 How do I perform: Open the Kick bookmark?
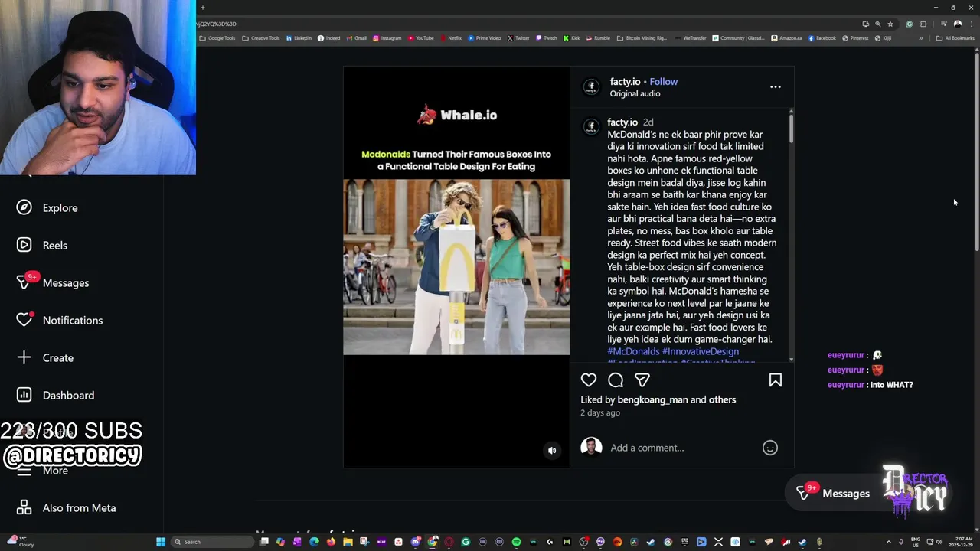coord(572,38)
